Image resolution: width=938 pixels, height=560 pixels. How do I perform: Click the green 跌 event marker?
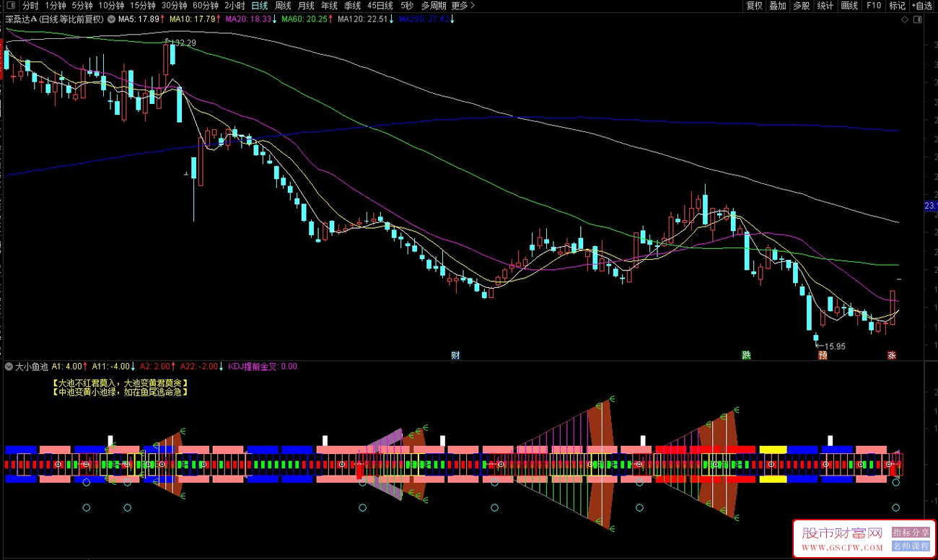click(746, 355)
